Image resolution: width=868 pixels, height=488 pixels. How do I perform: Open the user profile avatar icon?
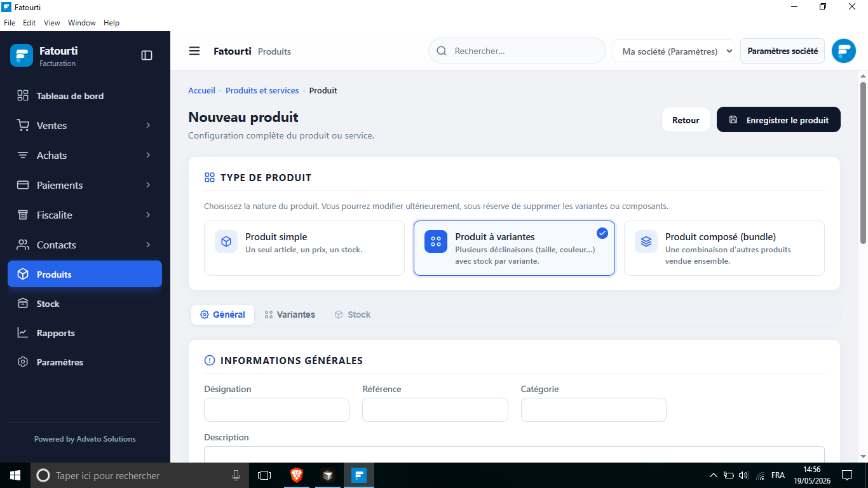(844, 51)
